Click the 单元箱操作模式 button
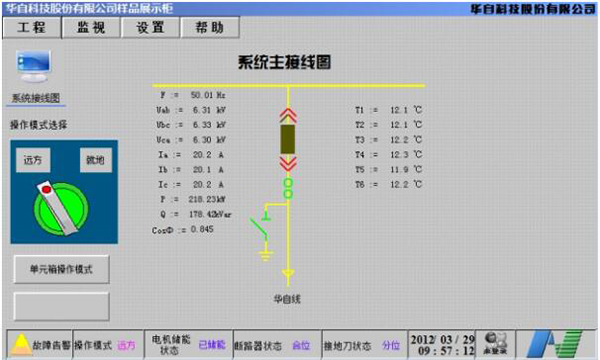 coord(62,269)
